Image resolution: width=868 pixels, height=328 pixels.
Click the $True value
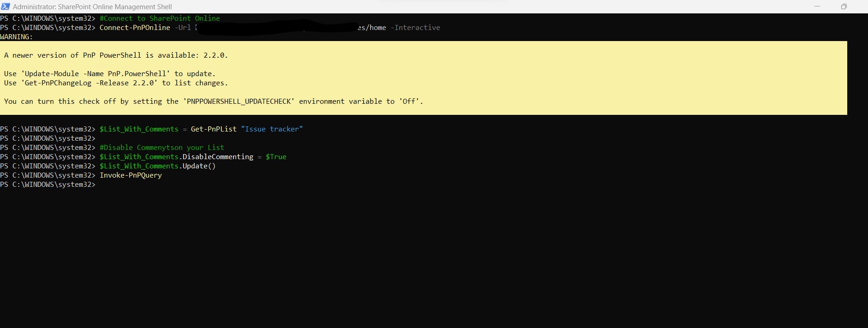(276, 157)
